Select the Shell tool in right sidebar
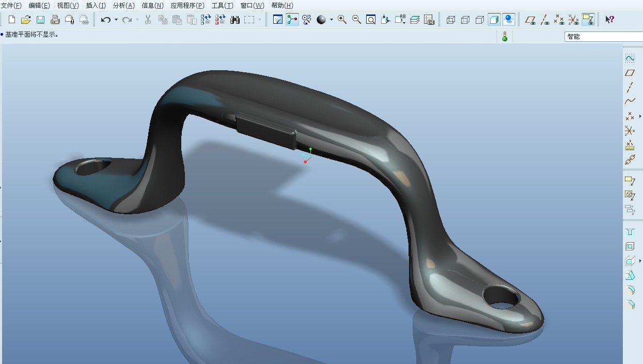Viewport: 643px width, 364px height. tap(630, 246)
